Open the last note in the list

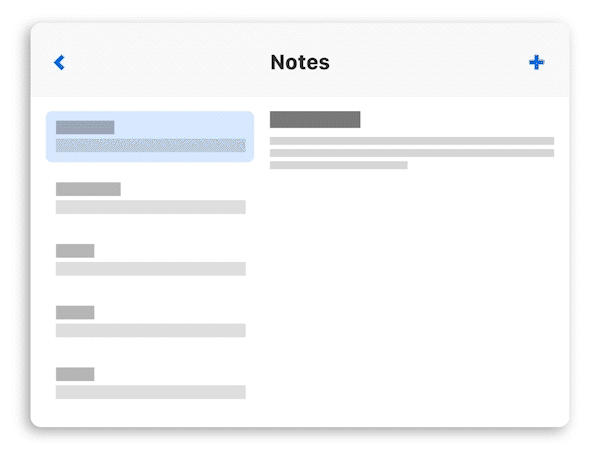[150, 383]
